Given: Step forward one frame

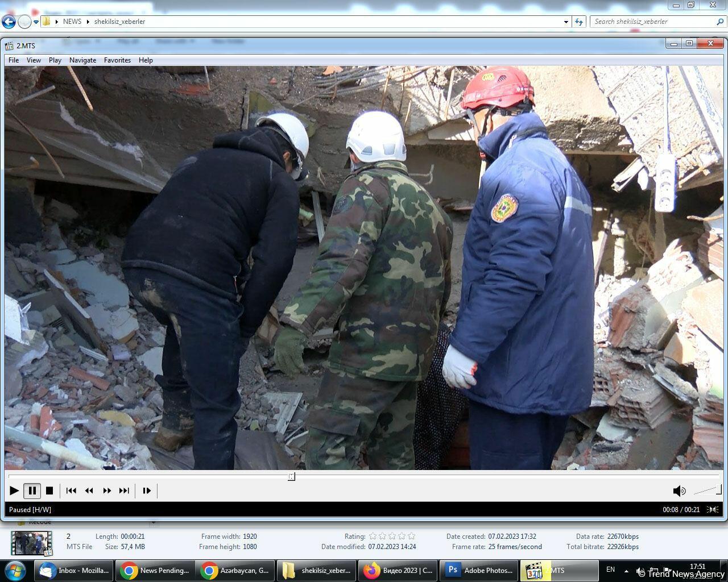Looking at the screenshot, I should [x=147, y=490].
